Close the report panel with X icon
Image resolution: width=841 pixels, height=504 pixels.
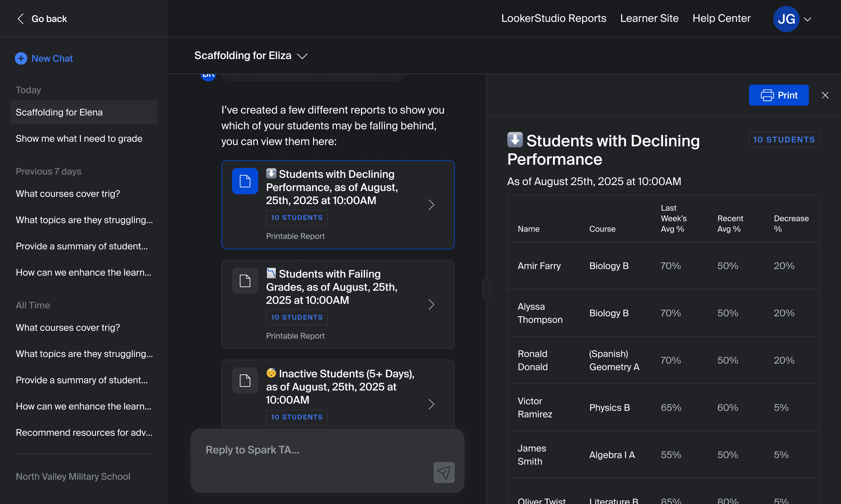[825, 95]
